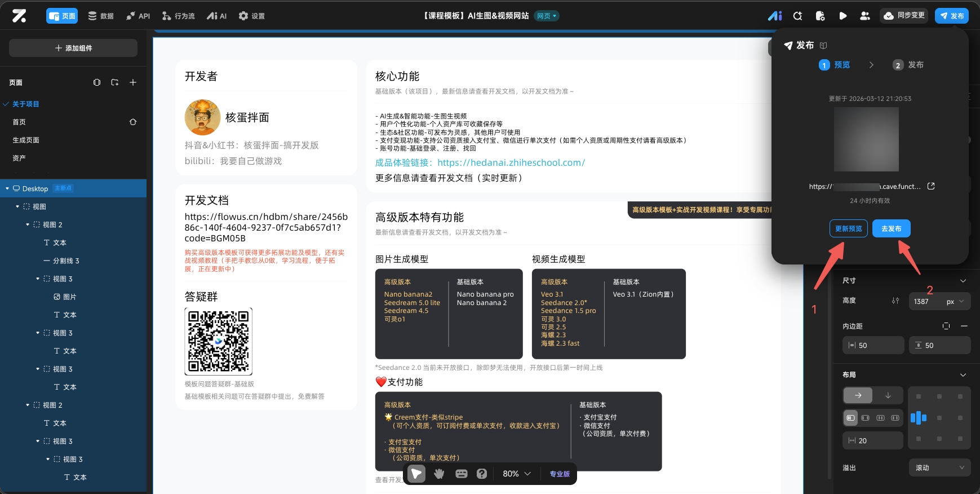Select the fourth distribution mode icon
The image size is (980, 494).
(x=895, y=418)
